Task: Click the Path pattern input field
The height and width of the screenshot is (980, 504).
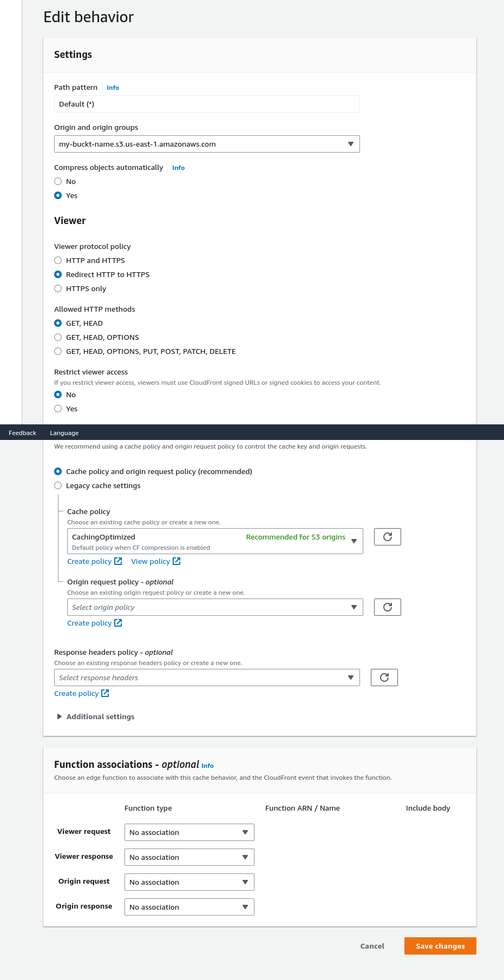Action: click(206, 103)
